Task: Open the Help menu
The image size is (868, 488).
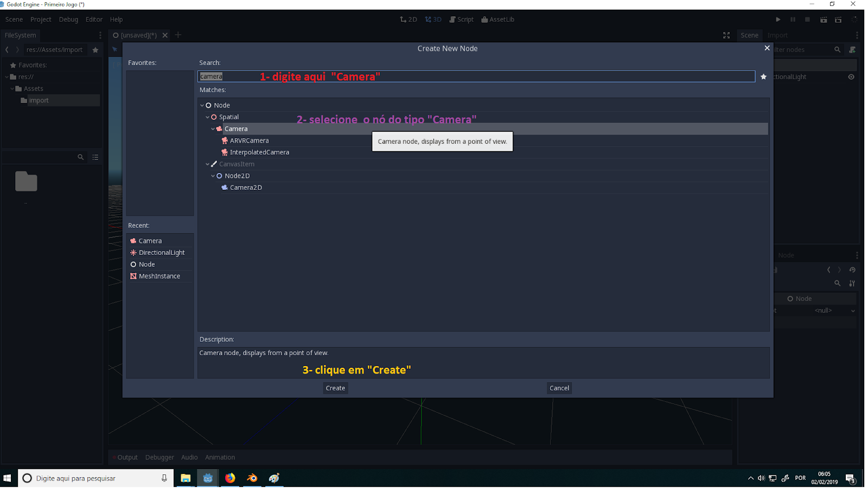Action: point(116,20)
